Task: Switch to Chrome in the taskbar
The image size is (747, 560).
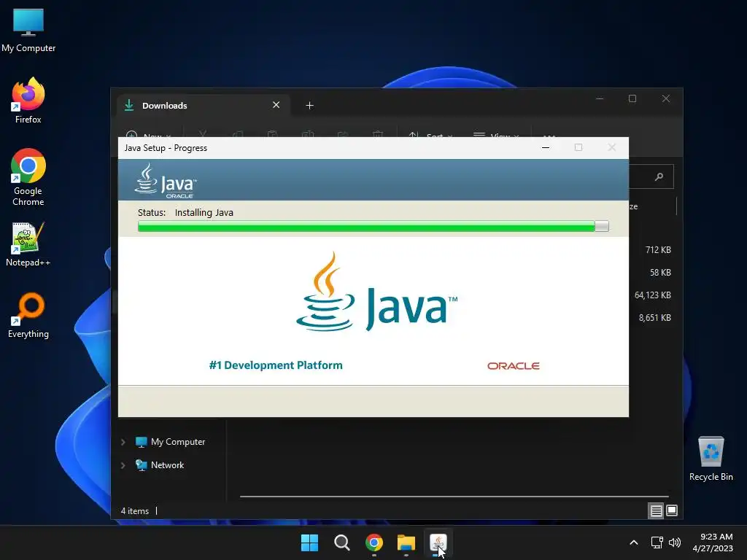Action: point(374,542)
